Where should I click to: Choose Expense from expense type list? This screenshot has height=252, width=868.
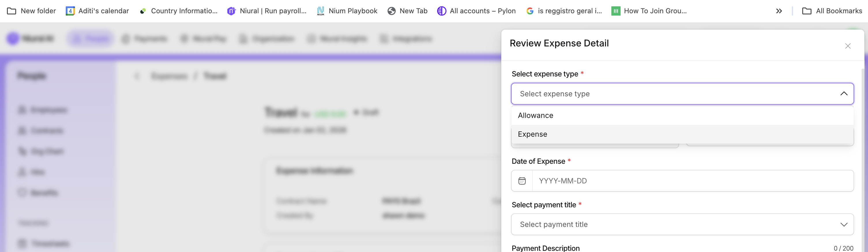click(x=532, y=134)
